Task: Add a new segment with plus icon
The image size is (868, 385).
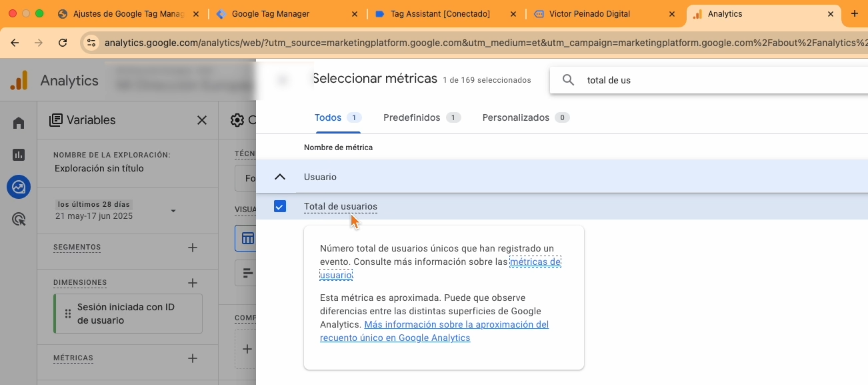Action: pyautogui.click(x=193, y=248)
